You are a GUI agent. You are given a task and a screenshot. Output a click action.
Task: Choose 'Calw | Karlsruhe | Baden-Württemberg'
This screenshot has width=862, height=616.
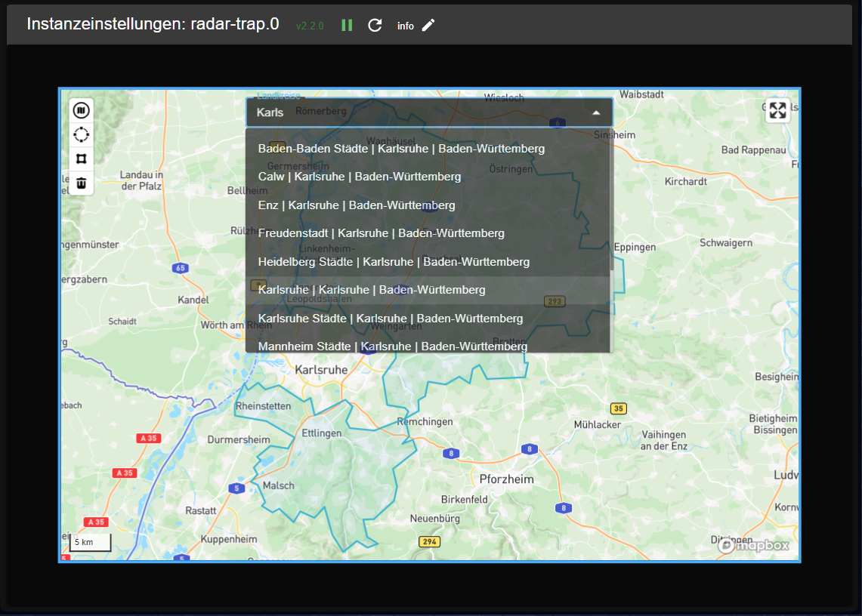(x=428, y=177)
